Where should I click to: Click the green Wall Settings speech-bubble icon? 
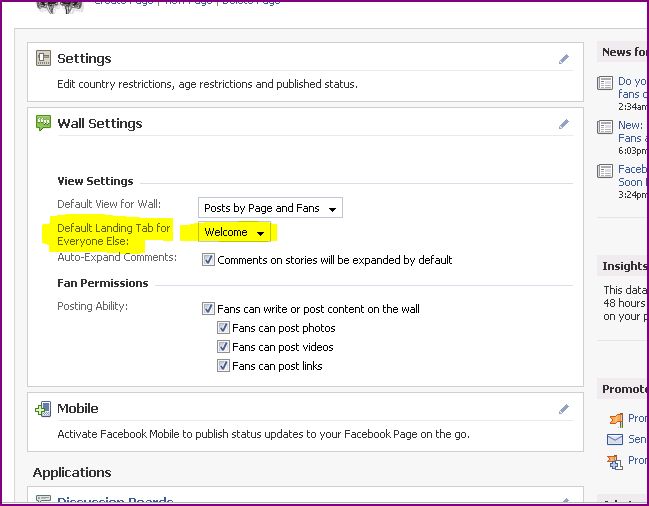(x=43, y=124)
